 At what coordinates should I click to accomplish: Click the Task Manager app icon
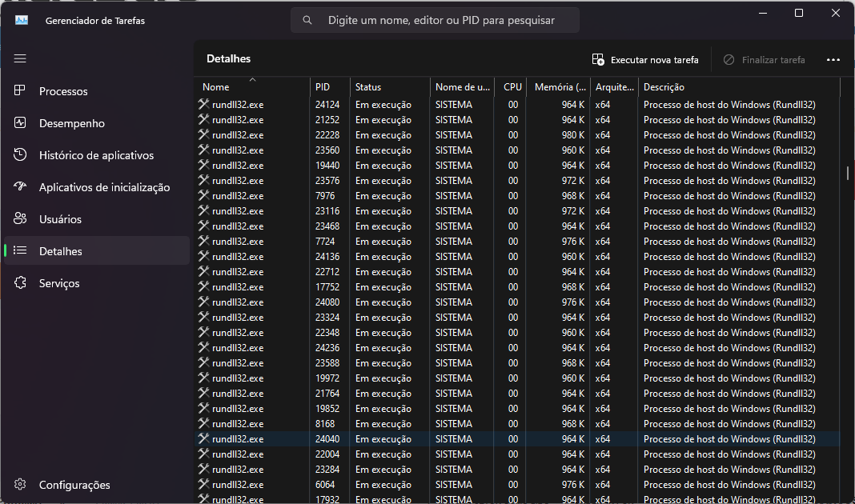click(x=22, y=20)
